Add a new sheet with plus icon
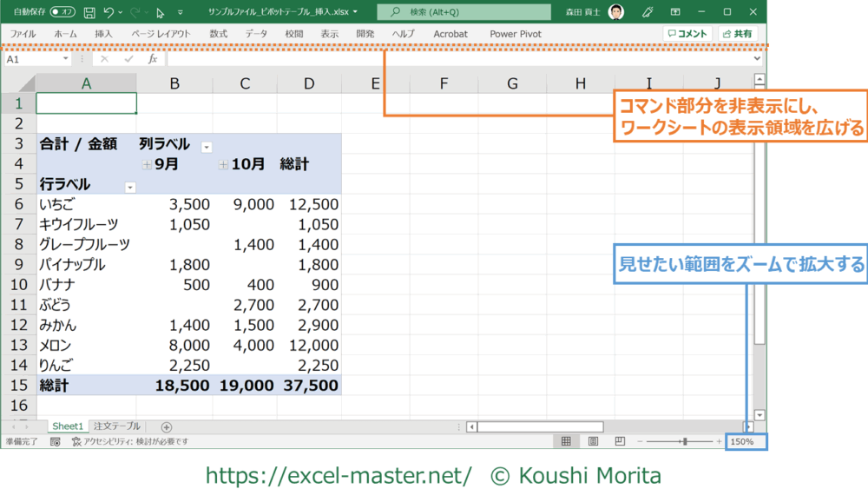 pyautogui.click(x=167, y=426)
